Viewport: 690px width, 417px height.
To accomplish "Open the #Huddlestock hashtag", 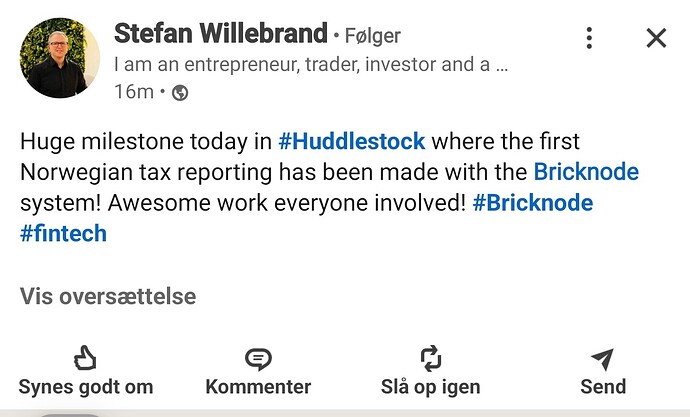I will [x=352, y=142].
